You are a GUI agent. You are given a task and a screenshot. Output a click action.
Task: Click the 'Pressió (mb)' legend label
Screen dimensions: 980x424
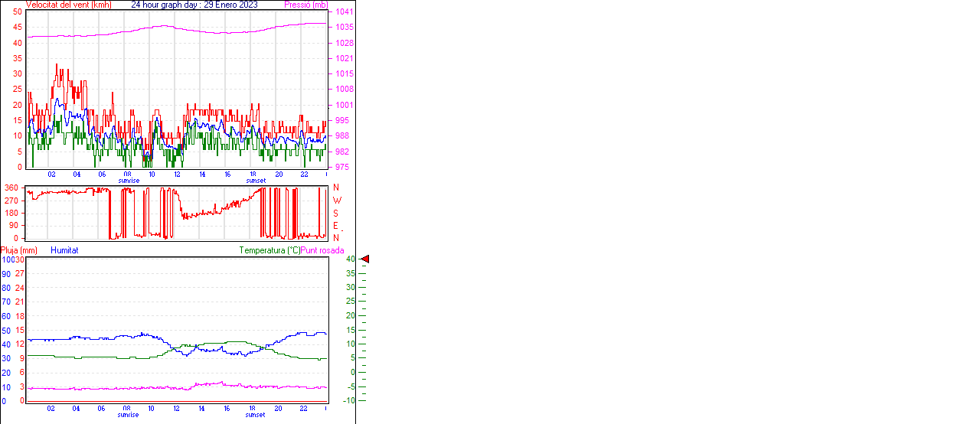(306, 5)
